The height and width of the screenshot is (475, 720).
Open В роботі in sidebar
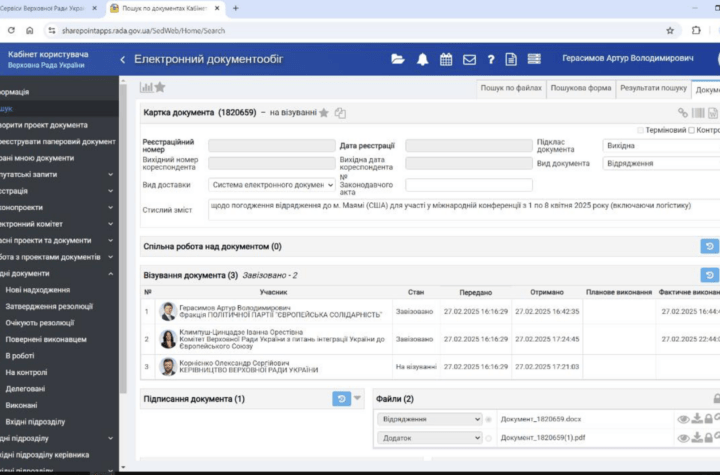(x=20, y=356)
